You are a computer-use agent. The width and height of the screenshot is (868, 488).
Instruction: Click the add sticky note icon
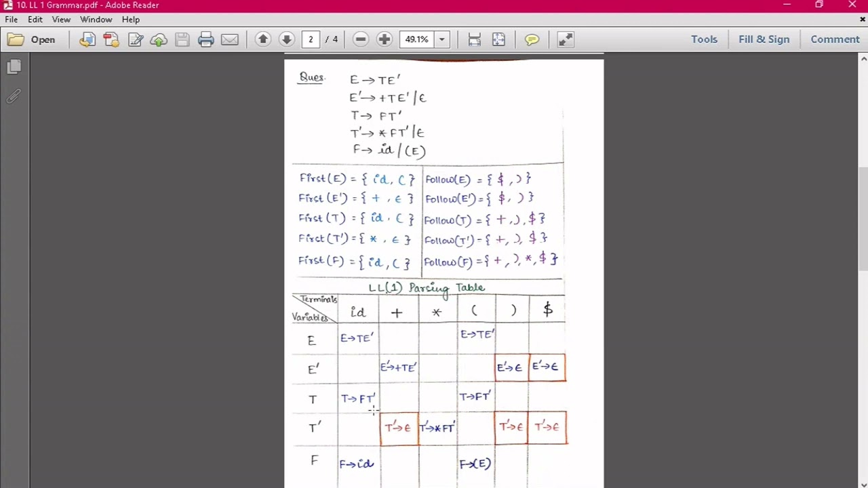tap(532, 39)
